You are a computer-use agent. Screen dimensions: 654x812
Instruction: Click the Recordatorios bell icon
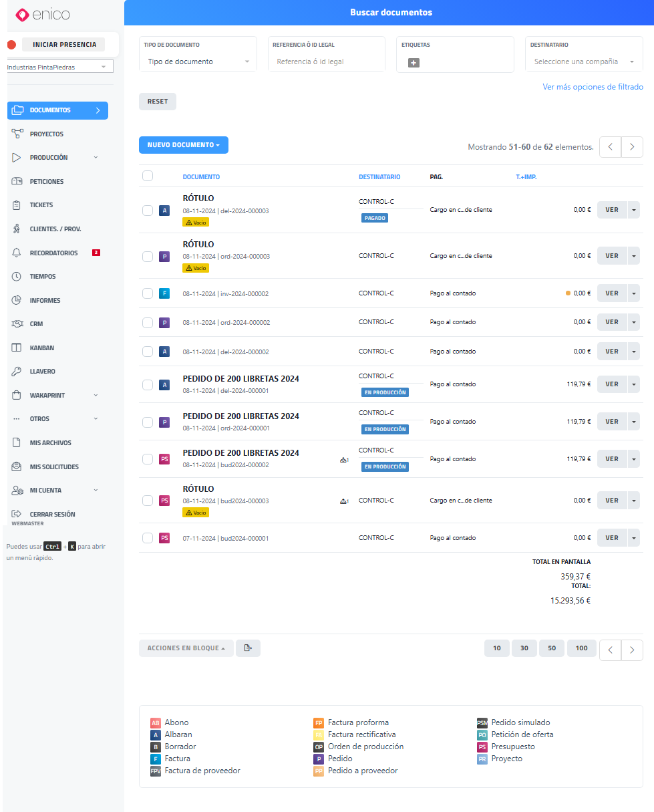point(17,253)
